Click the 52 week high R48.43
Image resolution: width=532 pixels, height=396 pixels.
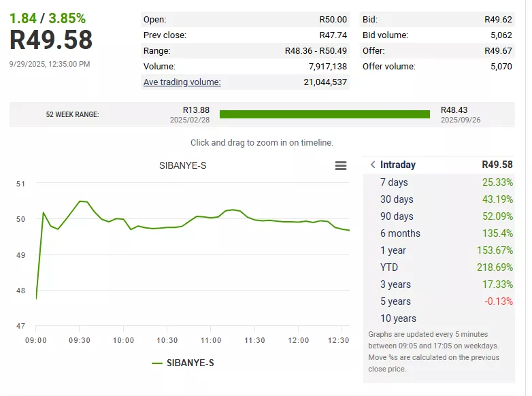point(454,110)
